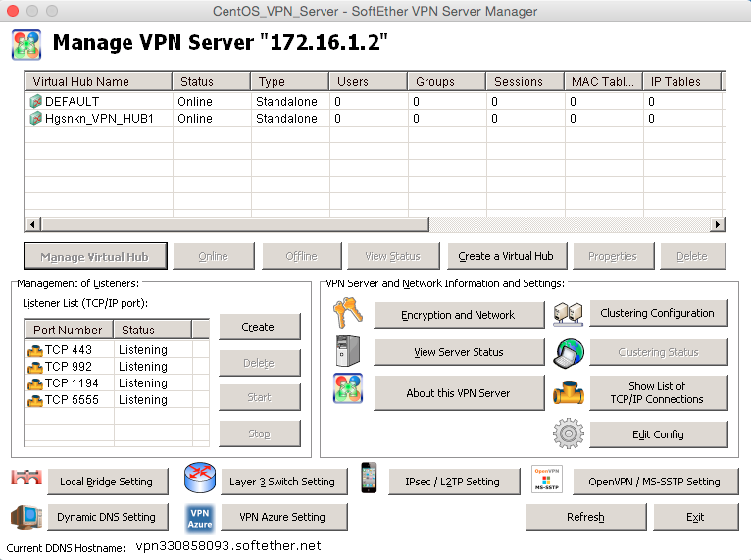Open View Server Status
This screenshot has width=751, height=560.
click(x=459, y=352)
